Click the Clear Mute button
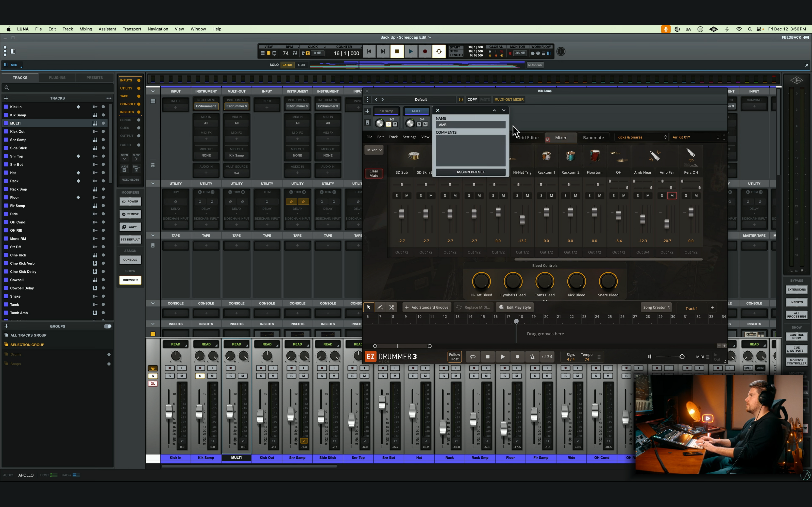 [374, 173]
